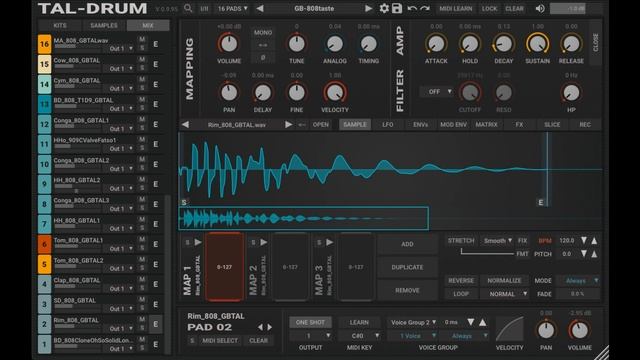640x360 pixels.
Task: Trigger pad 6 Tom_808_GBTAL1
Action: tap(44, 244)
